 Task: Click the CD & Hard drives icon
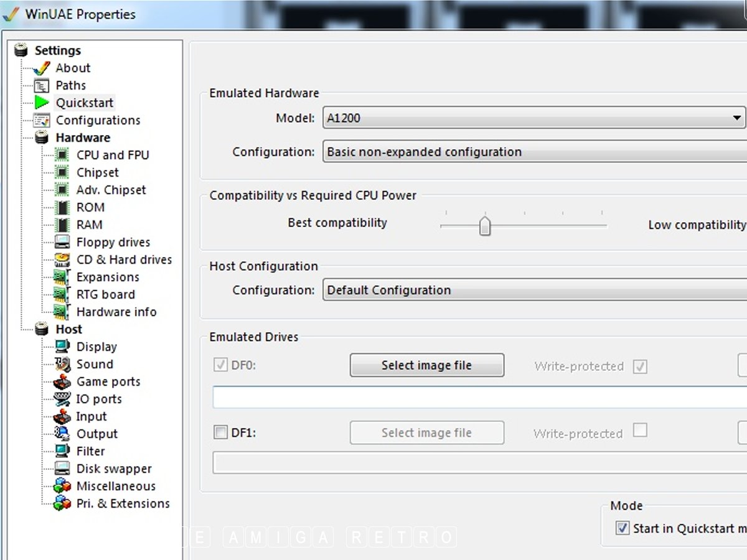tap(62, 259)
